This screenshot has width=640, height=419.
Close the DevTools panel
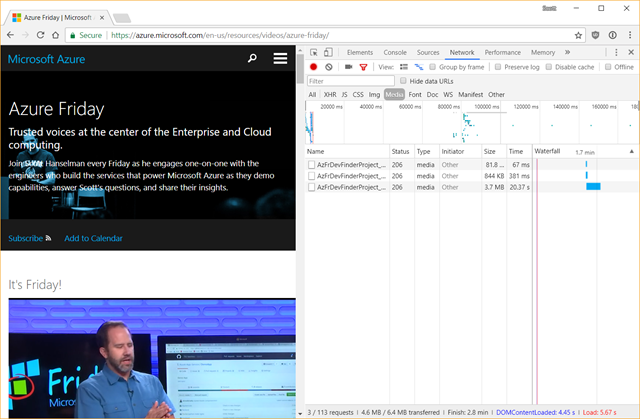click(x=631, y=52)
